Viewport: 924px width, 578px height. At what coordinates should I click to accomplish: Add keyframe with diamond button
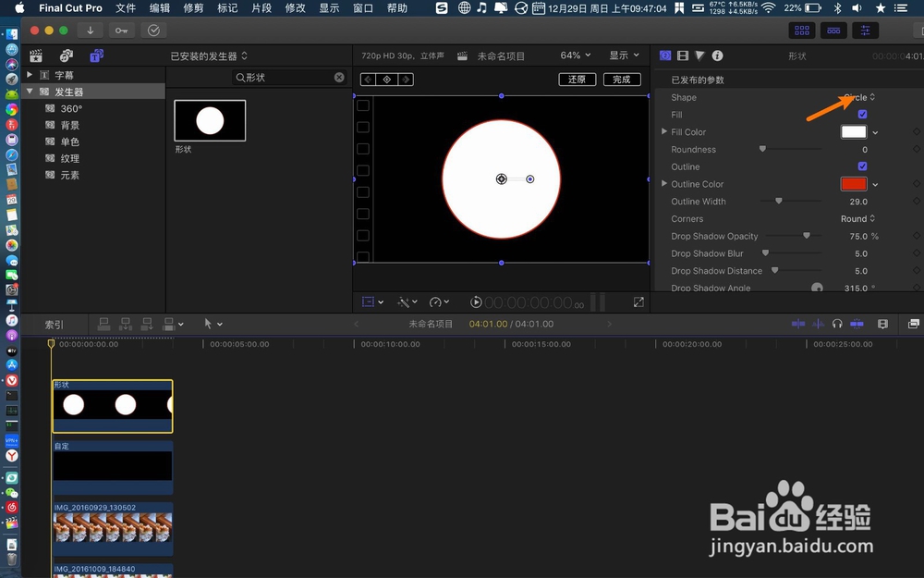point(387,80)
